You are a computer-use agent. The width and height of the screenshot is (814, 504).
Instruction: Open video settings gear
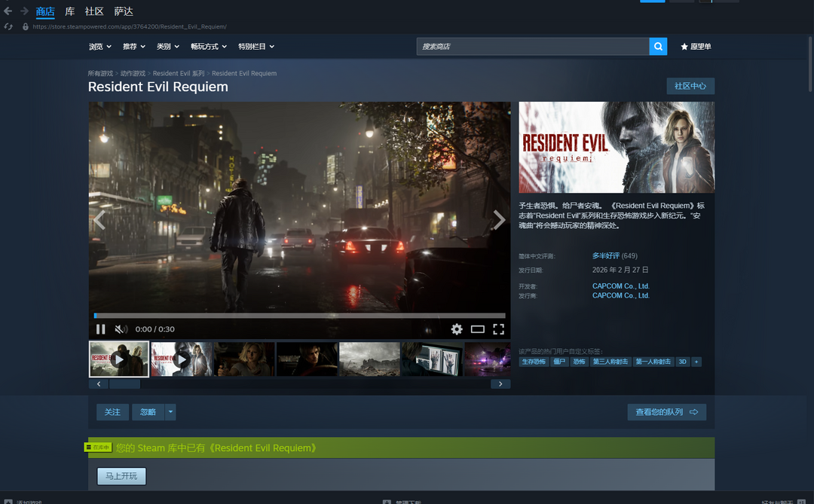tap(457, 329)
